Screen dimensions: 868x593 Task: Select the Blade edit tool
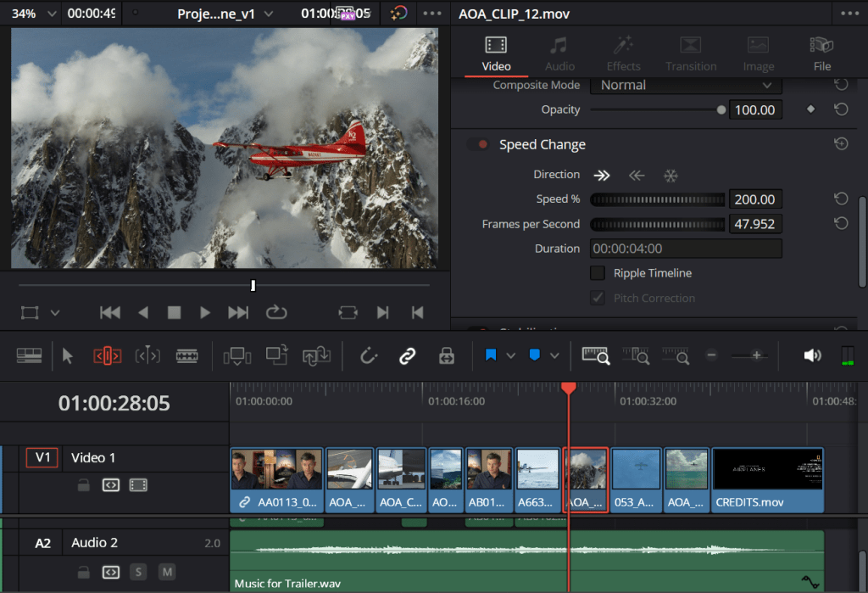tap(186, 356)
